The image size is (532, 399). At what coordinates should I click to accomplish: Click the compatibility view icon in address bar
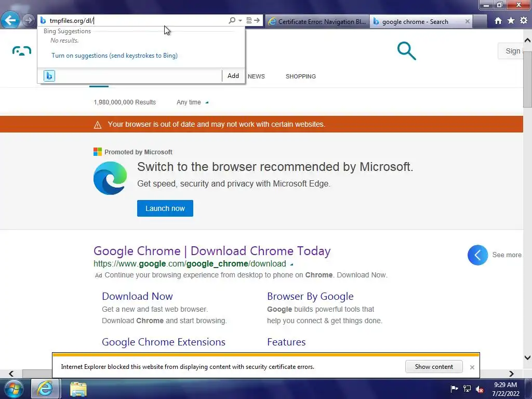click(249, 20)
